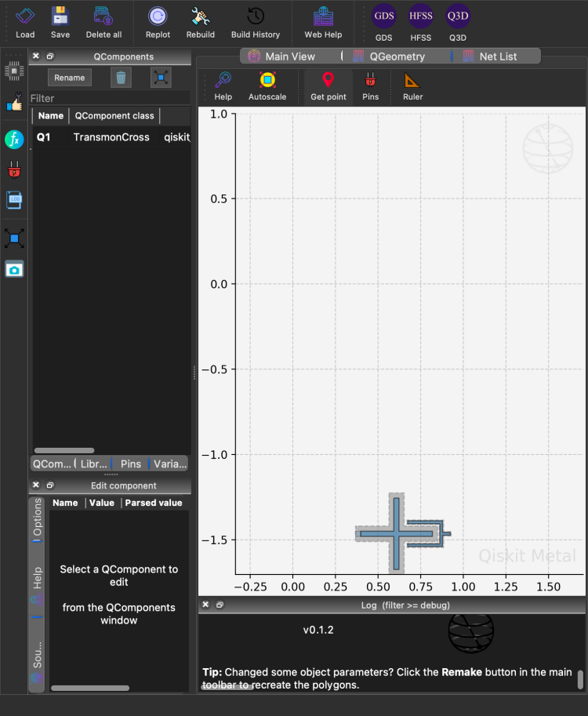Float the Edit component panel
The height and width of the screenshot is (716, 588).
tap(50, 485)
